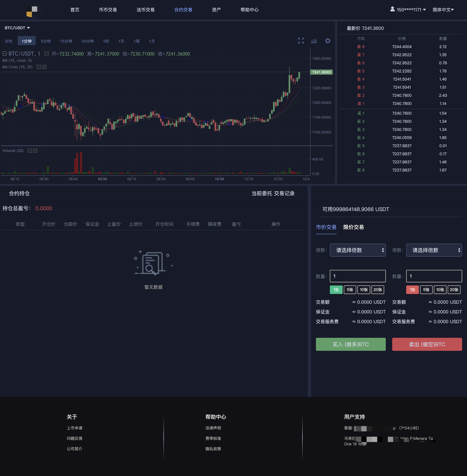Open the 当前委托 orders tab
This screenshot has width=467, height=476.
(262, 193)
